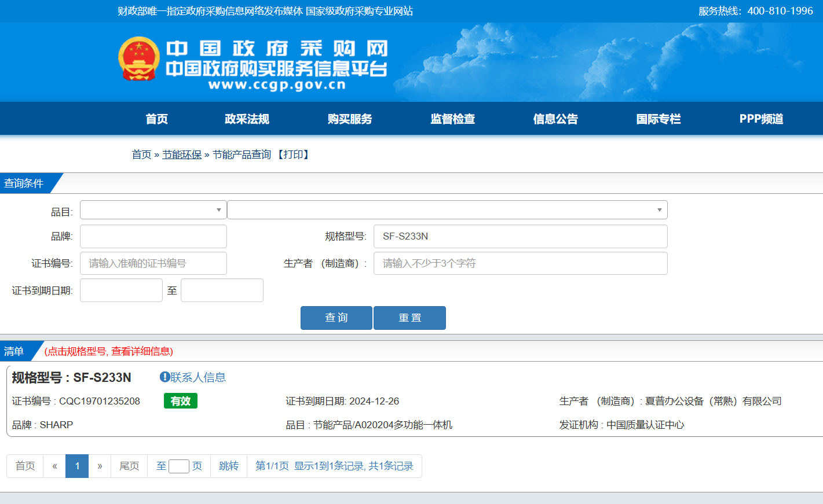Image resolution: width=823 pixels, height=504 pixels.
Task: Open the 联系人信息 contact link
Action: point(198,377)
